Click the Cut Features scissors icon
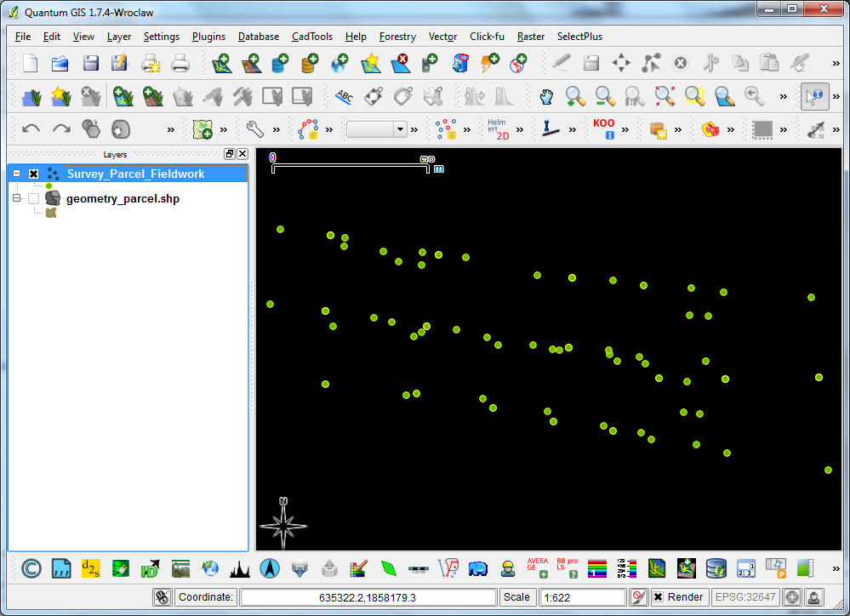Screen dimensions: 850x616 (x=710, y=64)
